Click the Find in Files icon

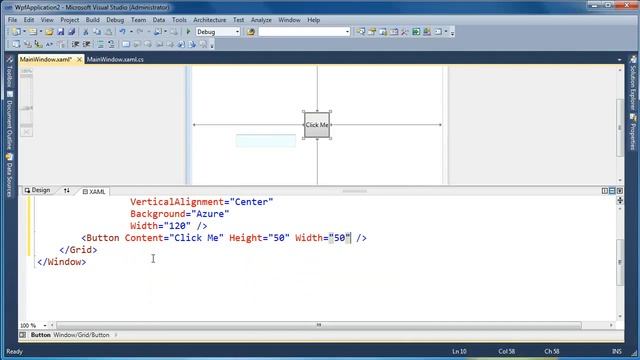[251, 31]
